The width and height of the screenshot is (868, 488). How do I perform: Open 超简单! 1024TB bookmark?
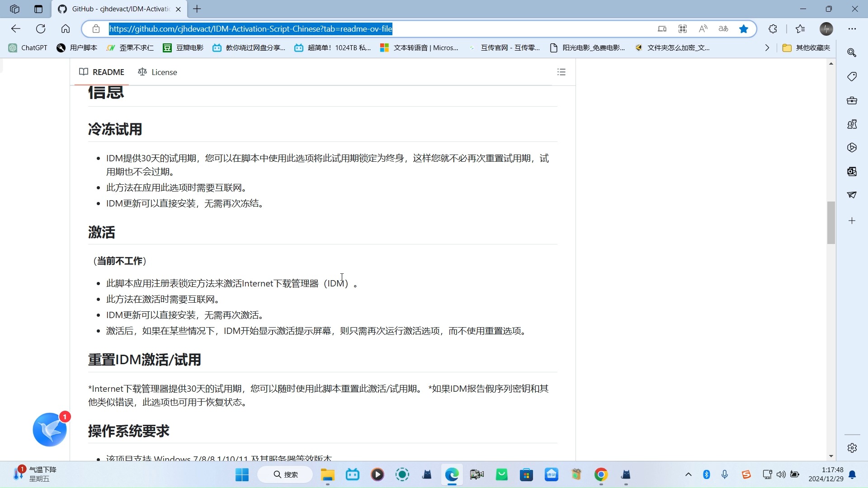coord(333,48)
